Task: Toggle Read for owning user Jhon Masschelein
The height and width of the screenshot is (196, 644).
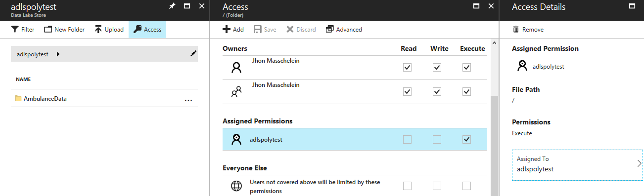Action: pos(407,68)
